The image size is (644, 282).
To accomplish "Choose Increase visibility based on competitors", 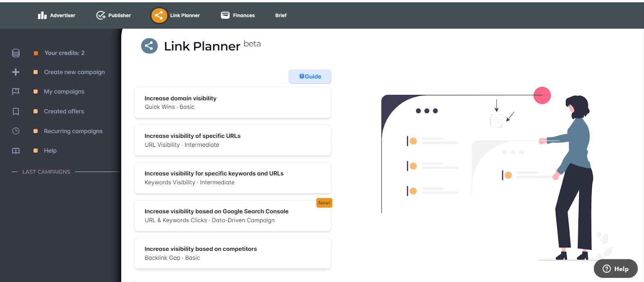I will pos(232,253).
